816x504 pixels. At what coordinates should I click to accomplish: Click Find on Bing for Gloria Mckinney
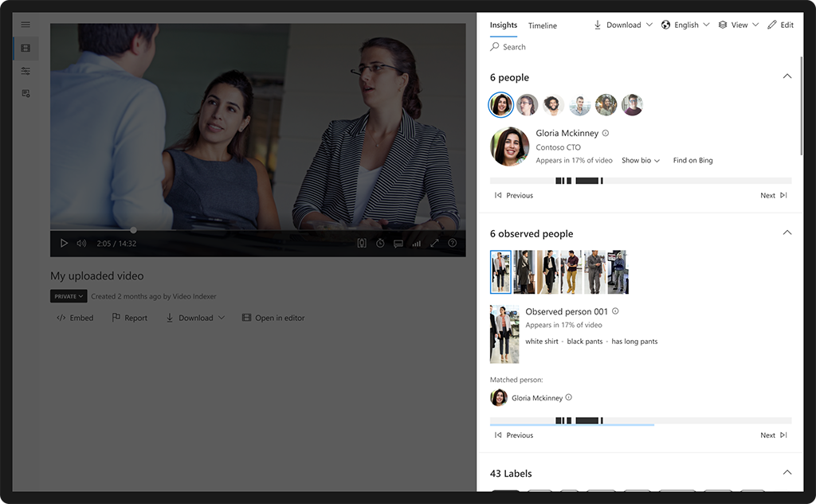click(x=692, y=160)
